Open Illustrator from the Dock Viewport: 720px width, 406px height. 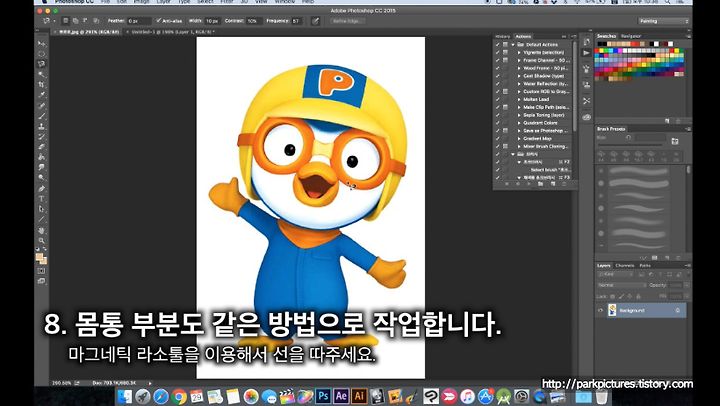[x=359, y=395]
